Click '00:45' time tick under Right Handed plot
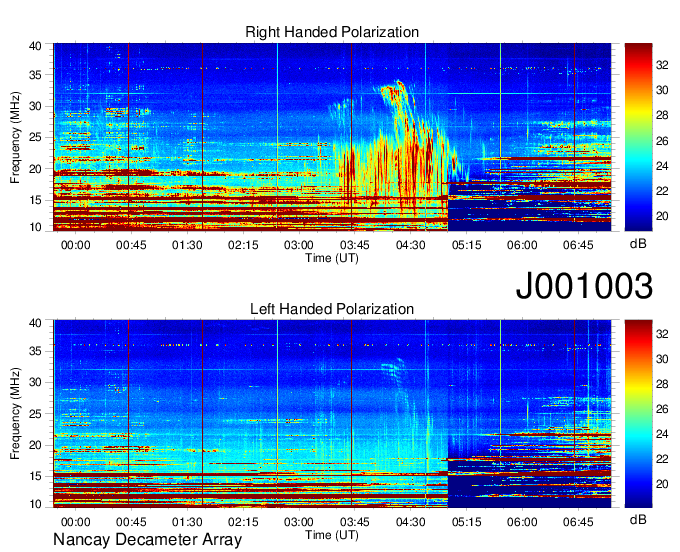Image resolution: width=680 pixels, height=552 pixels. click(131, 245)
